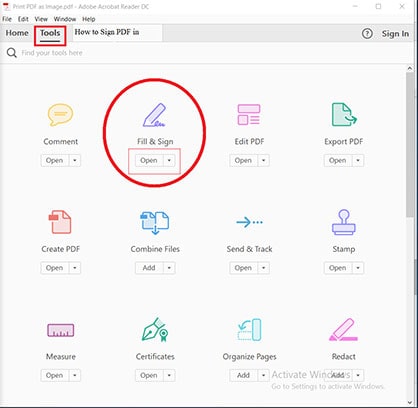Click the Send & Track arrow icon
This screenshot has height=408, width=418.
click(249, 222)
